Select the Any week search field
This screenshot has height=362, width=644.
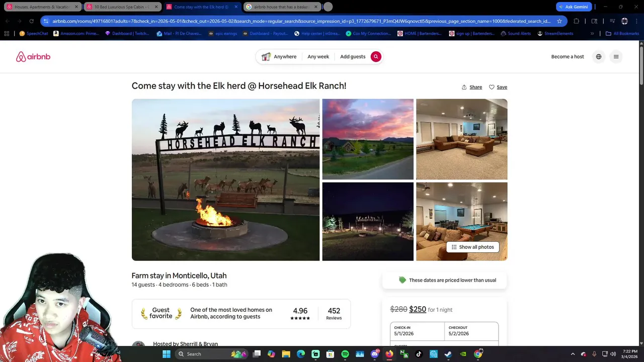pyautogui.click(x=318, y=57)
